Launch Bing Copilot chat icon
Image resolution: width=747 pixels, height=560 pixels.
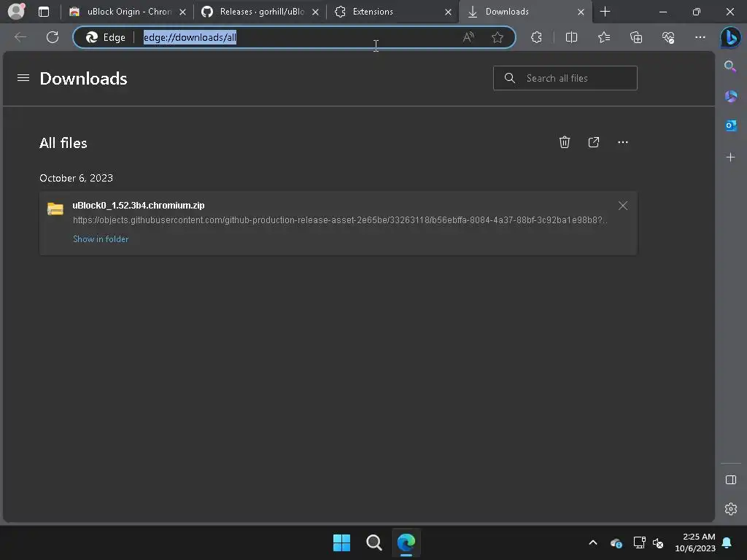point(730,37)
